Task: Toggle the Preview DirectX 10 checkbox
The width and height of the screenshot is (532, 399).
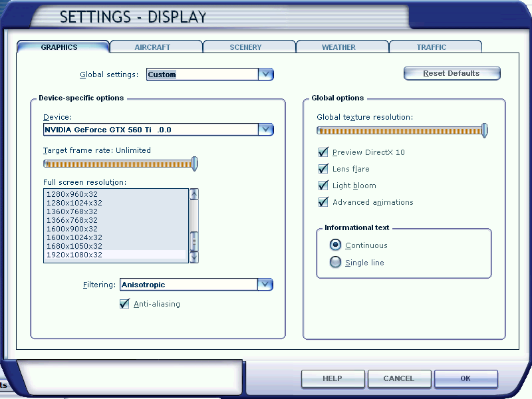Action: coord(323,152)
